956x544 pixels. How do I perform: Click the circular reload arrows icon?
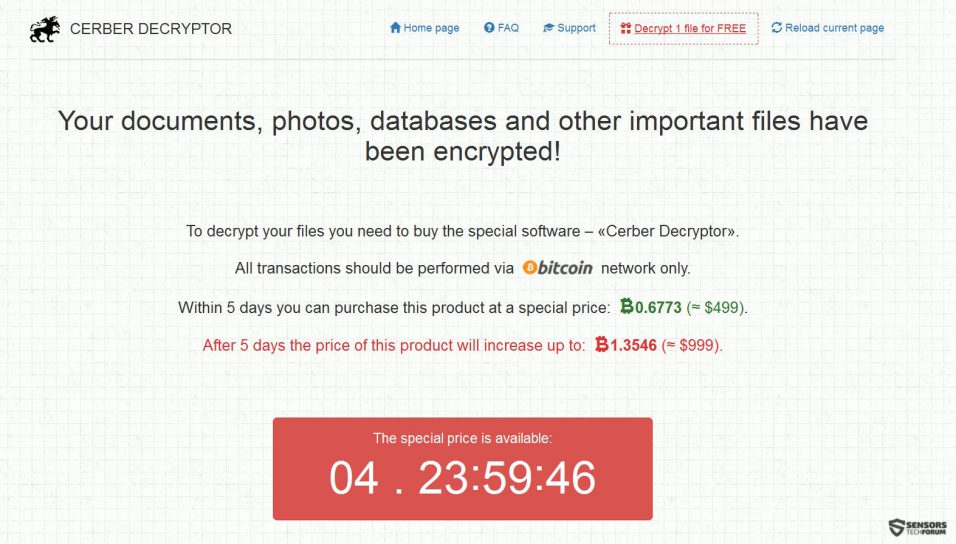[x=776, y=27]
